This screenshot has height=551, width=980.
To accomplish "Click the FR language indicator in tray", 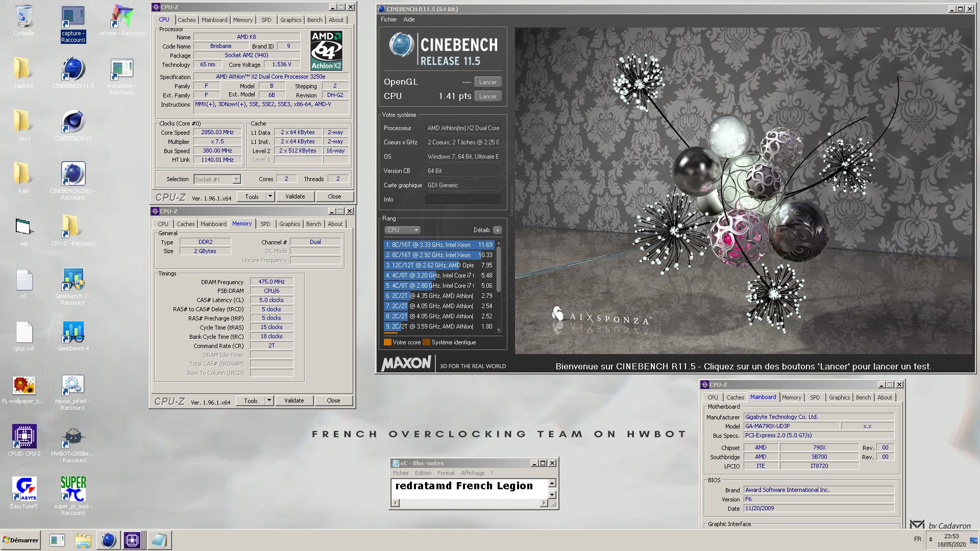I will point(917,539).
